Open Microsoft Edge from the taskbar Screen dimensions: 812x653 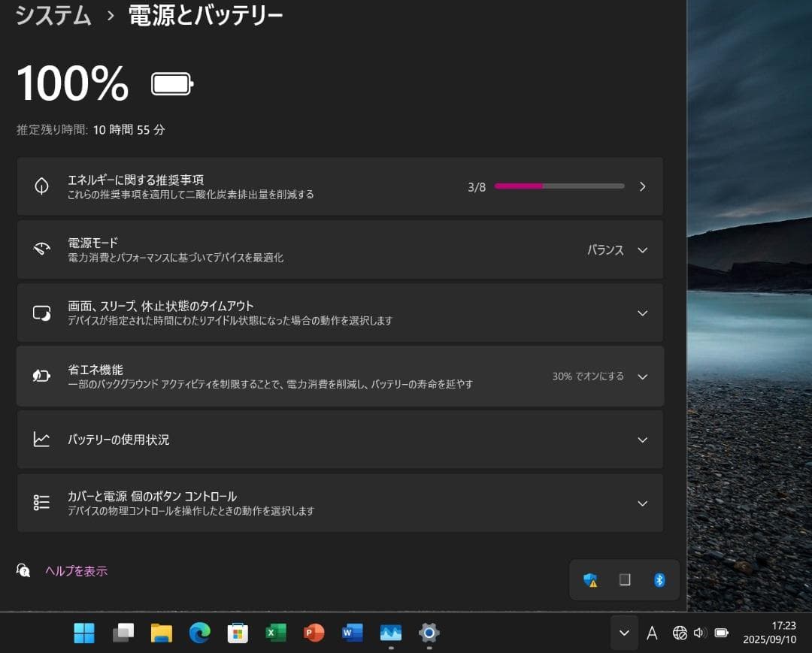[x=198, y=633]
